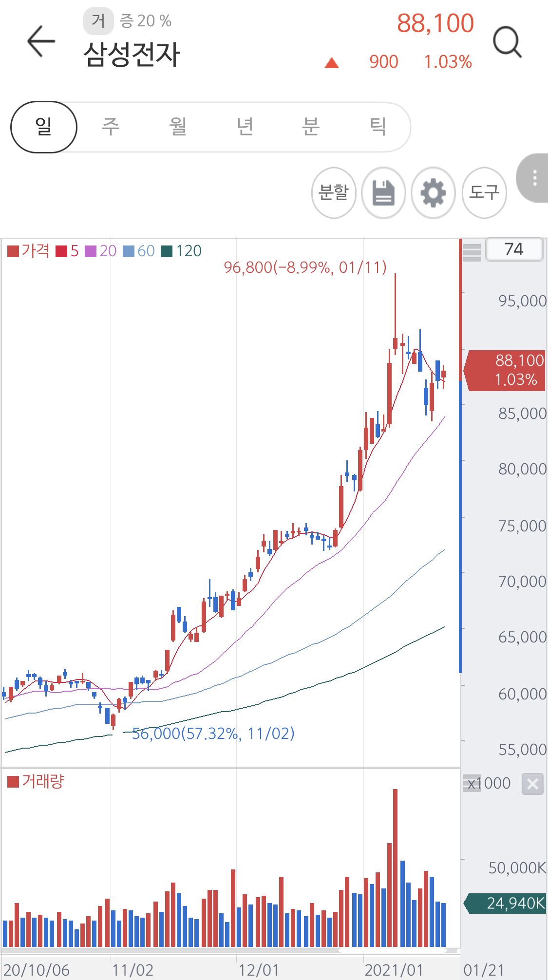This screenshot has height=980, width=548.
Task: Click the 60-day moving average swatch
Action: (x=129, y=251)
